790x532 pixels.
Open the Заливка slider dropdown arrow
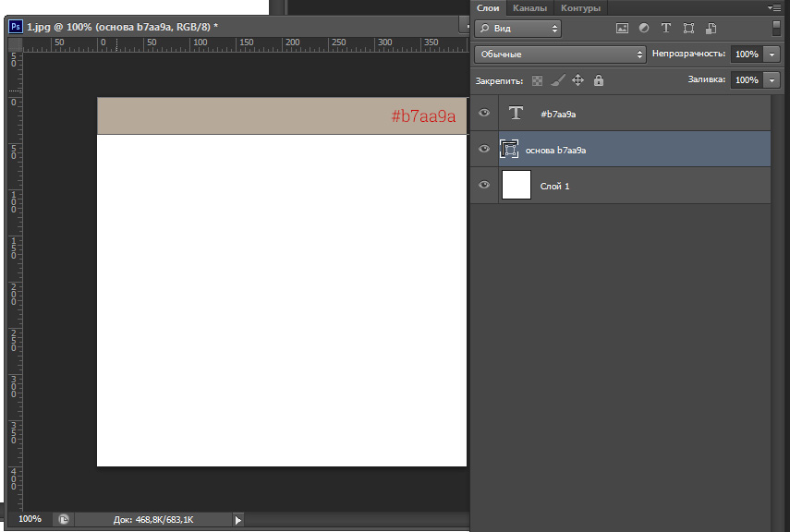tap(772, 80)
